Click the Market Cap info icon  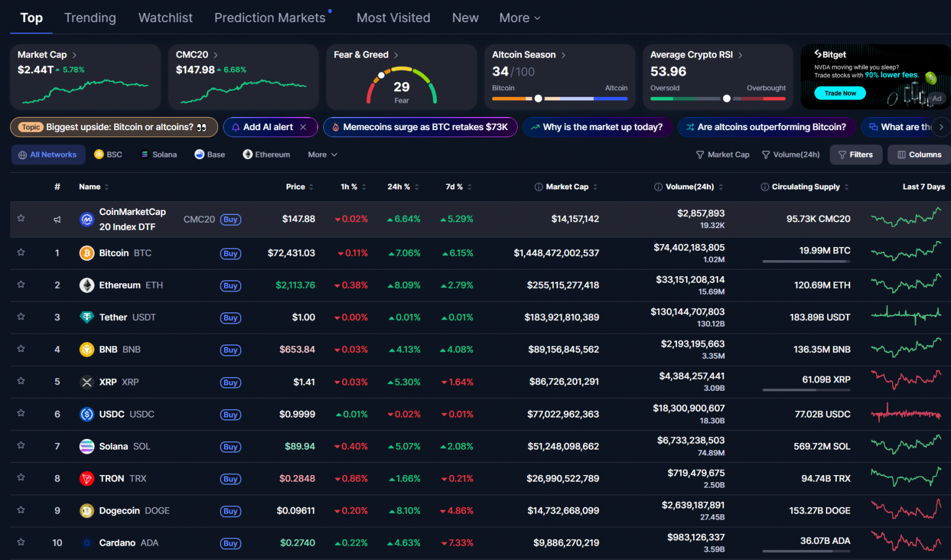539,187
